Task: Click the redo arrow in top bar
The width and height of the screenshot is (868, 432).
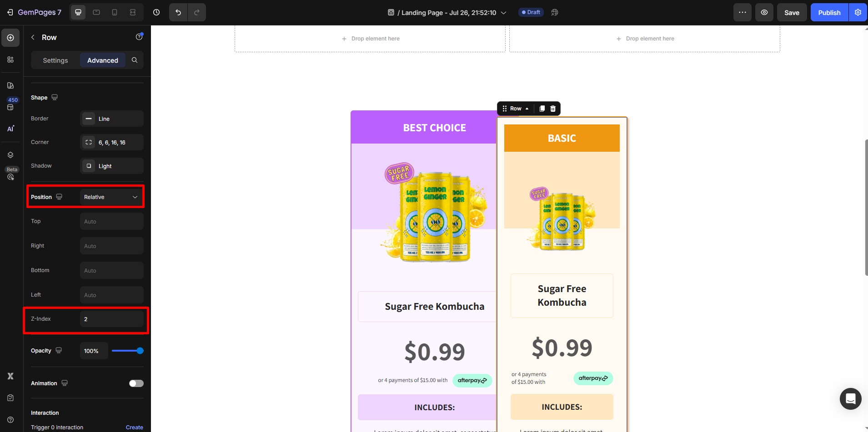Action: pos(196,12)
